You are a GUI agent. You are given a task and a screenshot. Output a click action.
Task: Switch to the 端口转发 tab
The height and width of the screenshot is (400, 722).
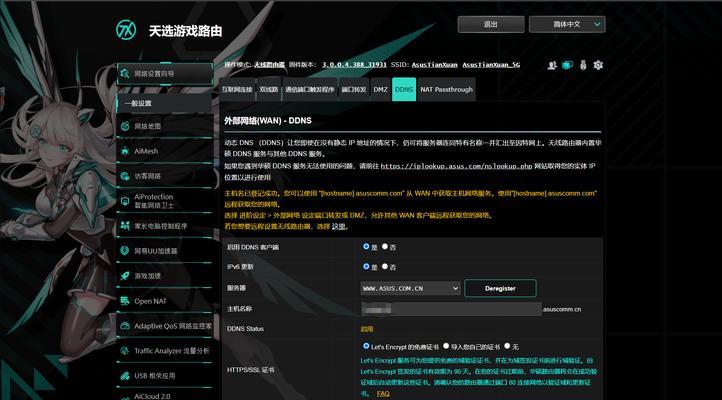click(354, 89)
